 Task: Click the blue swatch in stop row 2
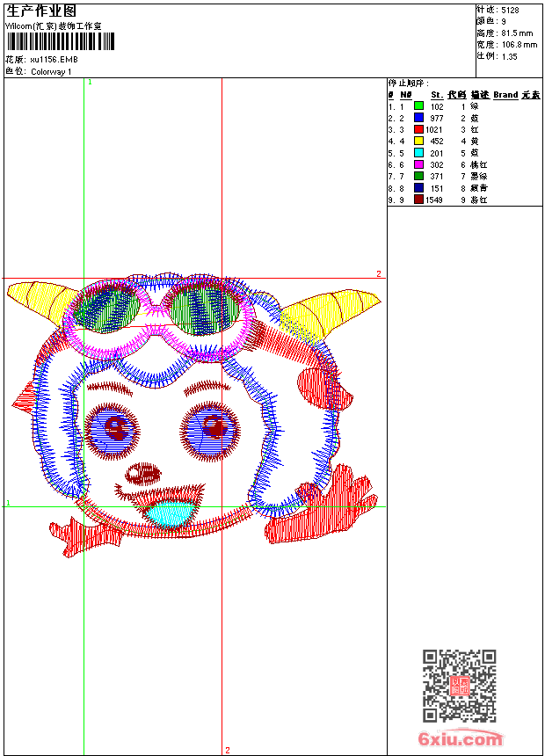(418, 118)
